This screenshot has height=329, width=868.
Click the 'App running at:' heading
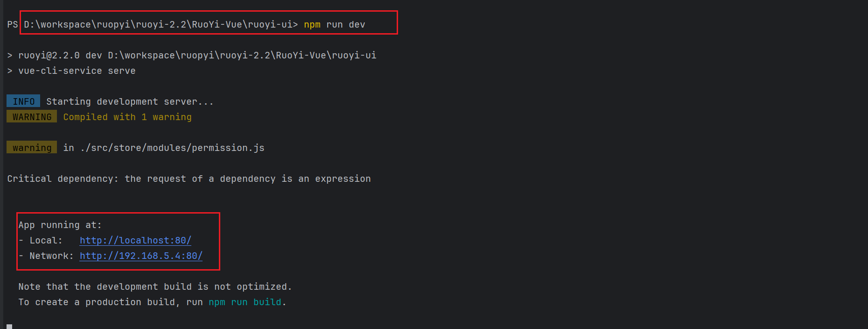point(60,225)
